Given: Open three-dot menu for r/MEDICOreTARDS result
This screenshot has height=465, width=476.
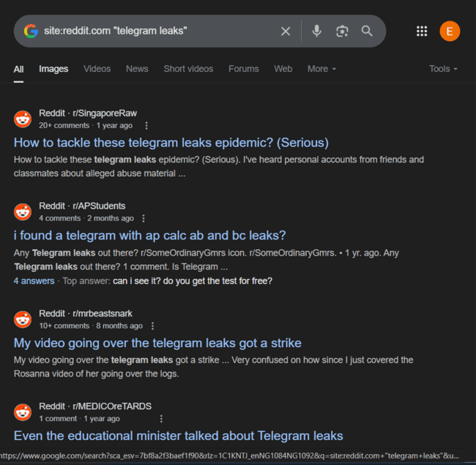Looking at the screenshot, I should click(161, 419).
